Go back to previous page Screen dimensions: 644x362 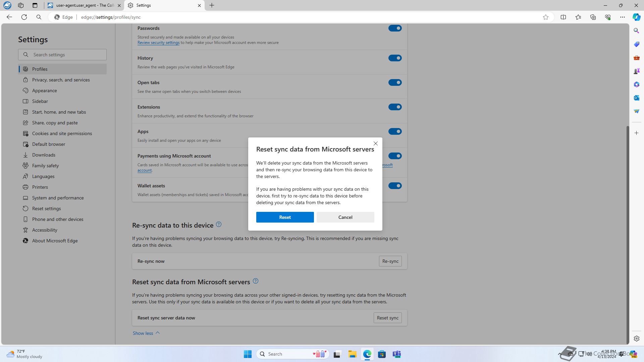tap(9, 17)
